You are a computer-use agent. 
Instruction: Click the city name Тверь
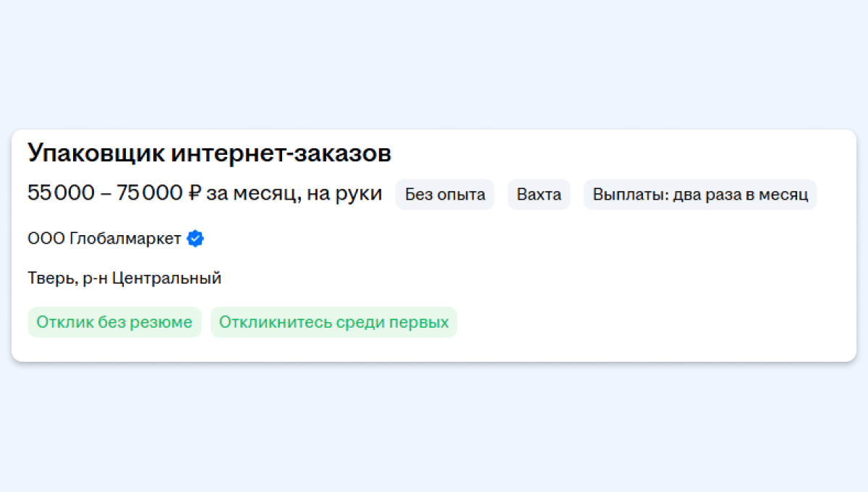point(48,278)
